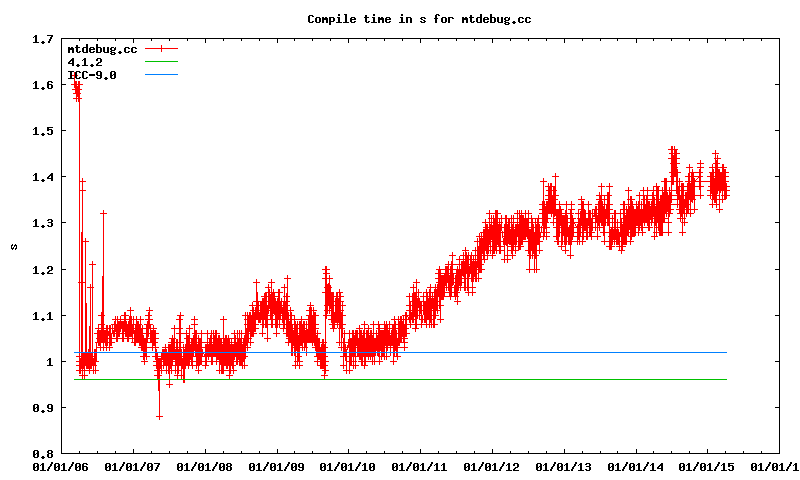Select the mtdebug.cc legend label
800x480 pixels.
[102, 49]
